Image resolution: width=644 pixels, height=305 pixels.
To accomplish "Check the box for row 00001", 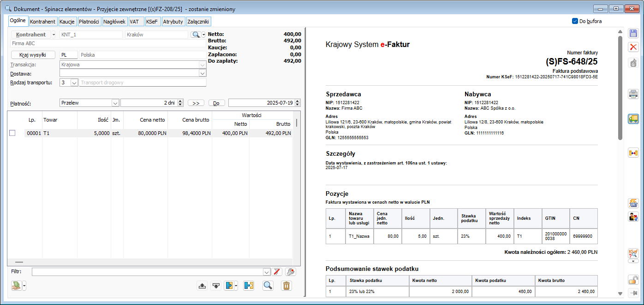I will [12, 133].
